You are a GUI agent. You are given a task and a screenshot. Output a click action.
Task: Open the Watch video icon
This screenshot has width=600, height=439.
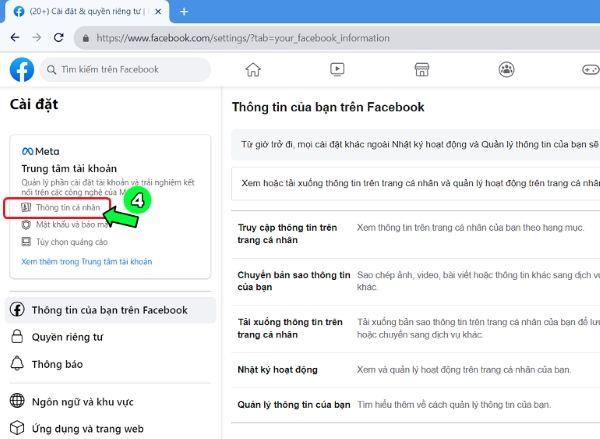[x=338, y=69]
